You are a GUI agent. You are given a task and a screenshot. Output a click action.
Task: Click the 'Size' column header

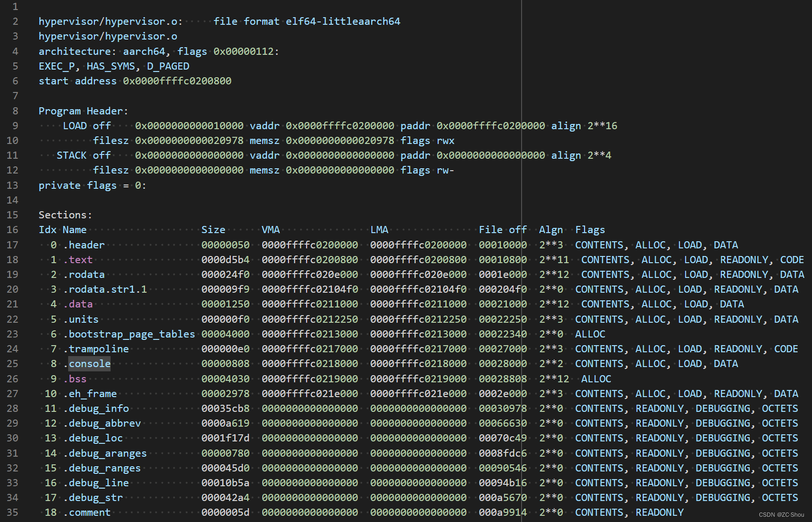[213, 229]
